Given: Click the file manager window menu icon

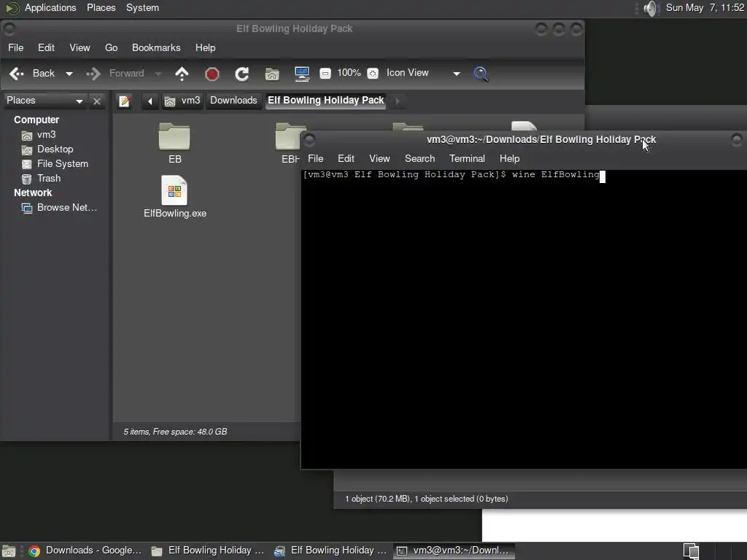Looking at the screenshot, I should tap(9, 29).
